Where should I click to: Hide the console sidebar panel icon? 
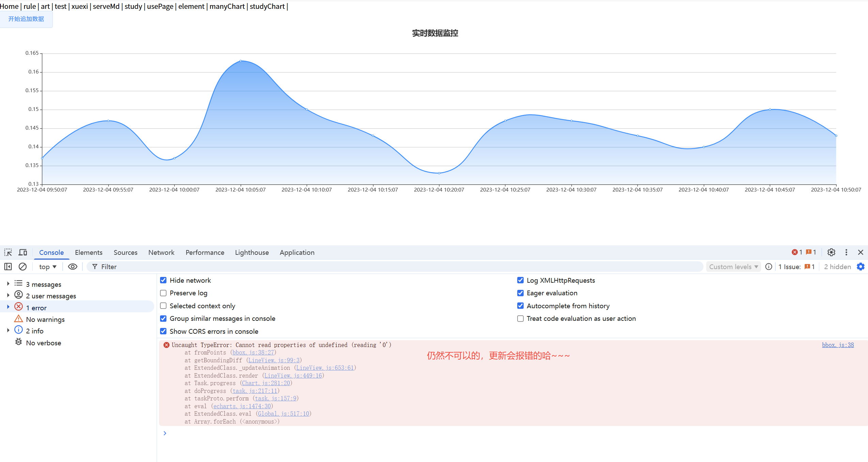point(8,267)
